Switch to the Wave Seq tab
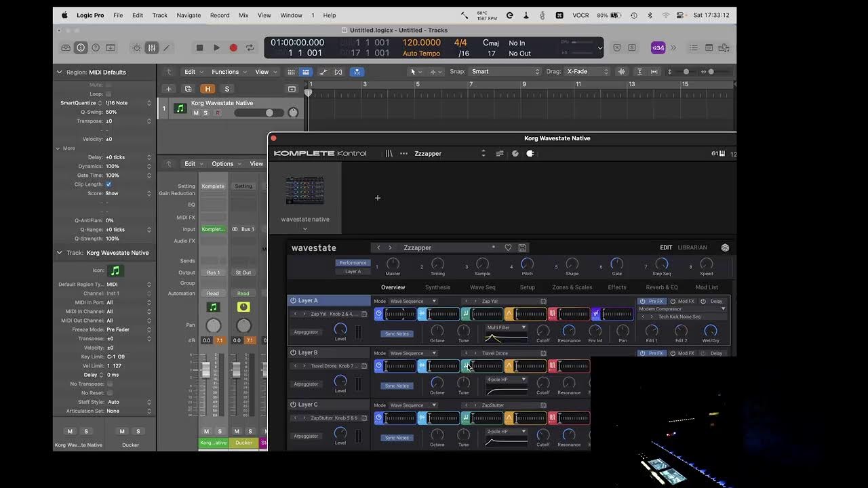 [483, 287]
